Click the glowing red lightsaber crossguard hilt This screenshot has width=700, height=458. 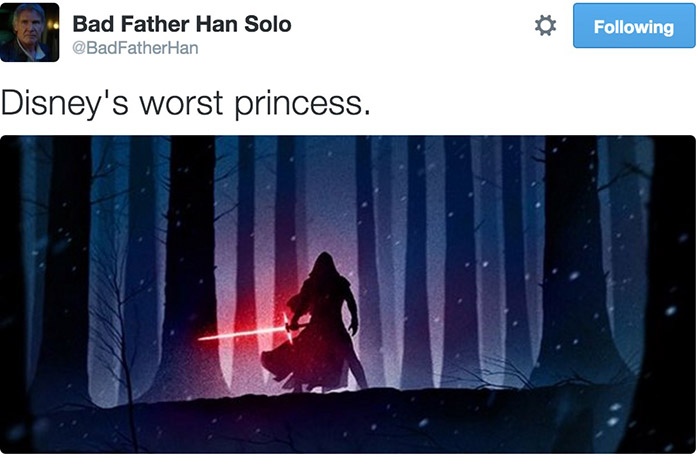[x=290, y=323]
